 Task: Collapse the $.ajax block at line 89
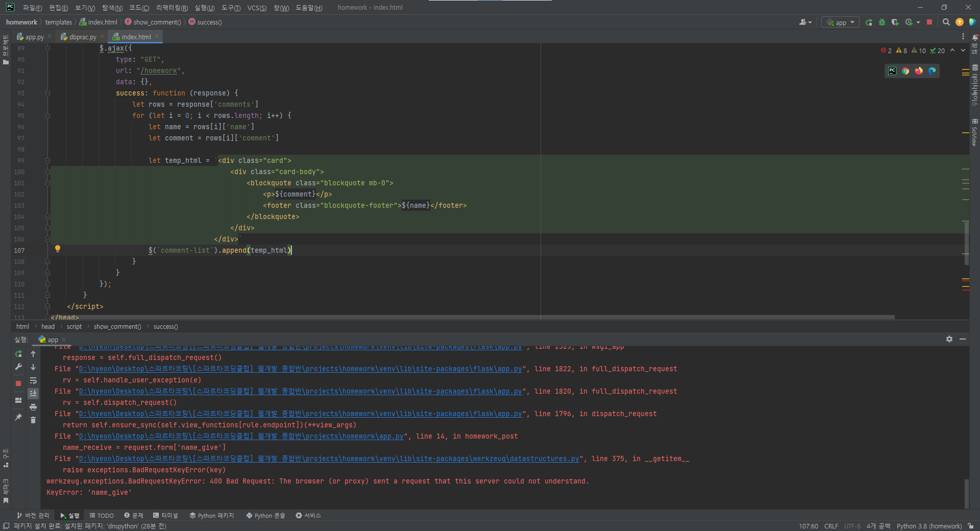click(47, 49)
